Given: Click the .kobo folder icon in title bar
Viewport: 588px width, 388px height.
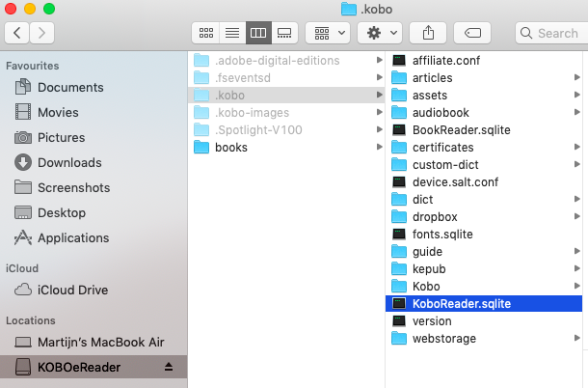Looking at the screenshot, I should point(348,9).
